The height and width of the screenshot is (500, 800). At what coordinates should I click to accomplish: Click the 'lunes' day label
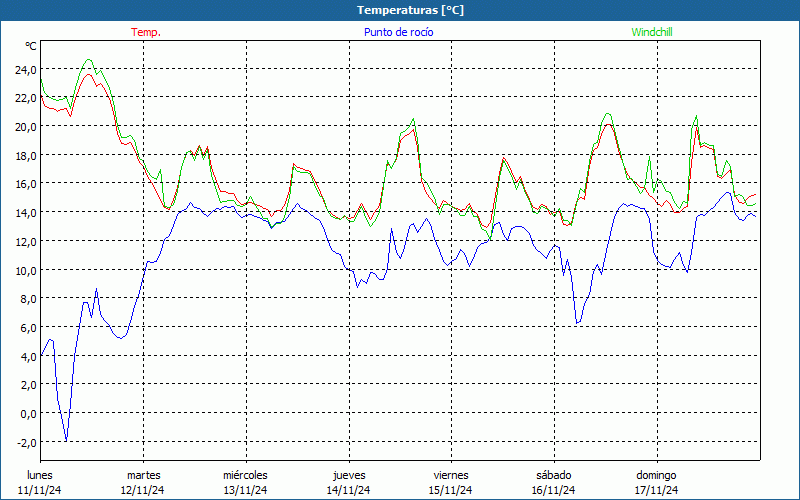coord(40,476)
